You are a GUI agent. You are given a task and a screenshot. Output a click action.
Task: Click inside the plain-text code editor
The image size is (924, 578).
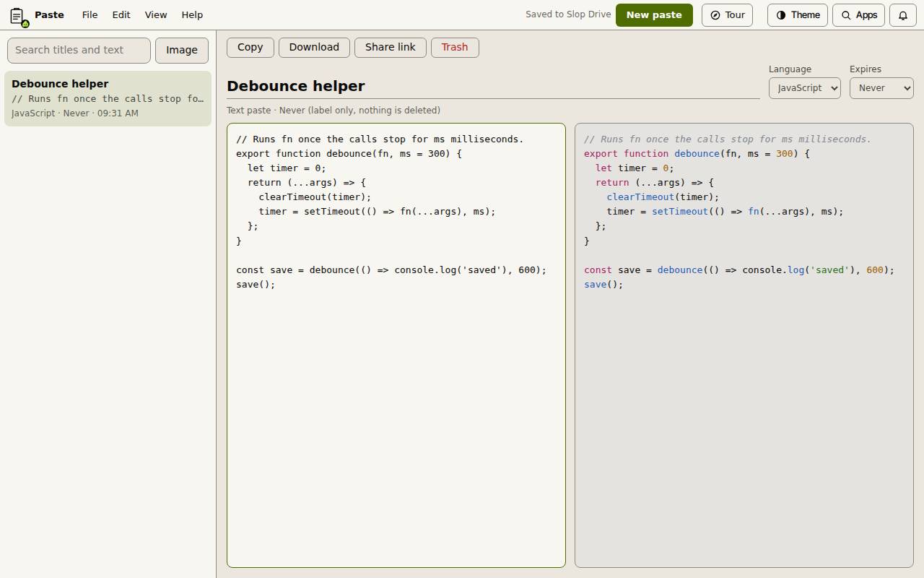click(396, 345)
